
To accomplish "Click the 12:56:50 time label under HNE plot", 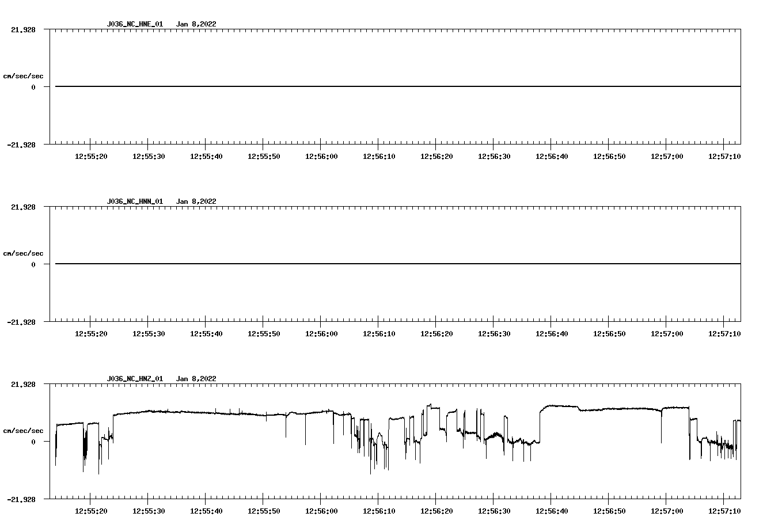I will pos(609,157).
